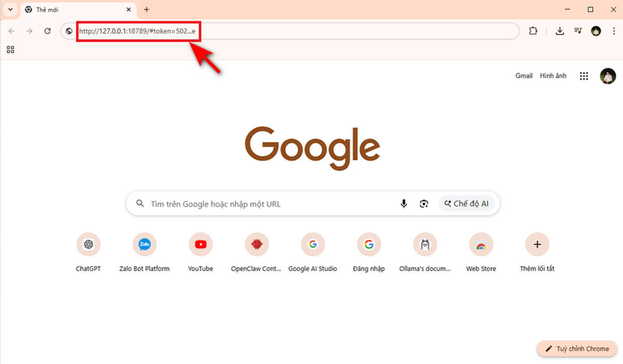Click the Gmail link
Viewport: 623px width, 364px height.
click(524, 76)
